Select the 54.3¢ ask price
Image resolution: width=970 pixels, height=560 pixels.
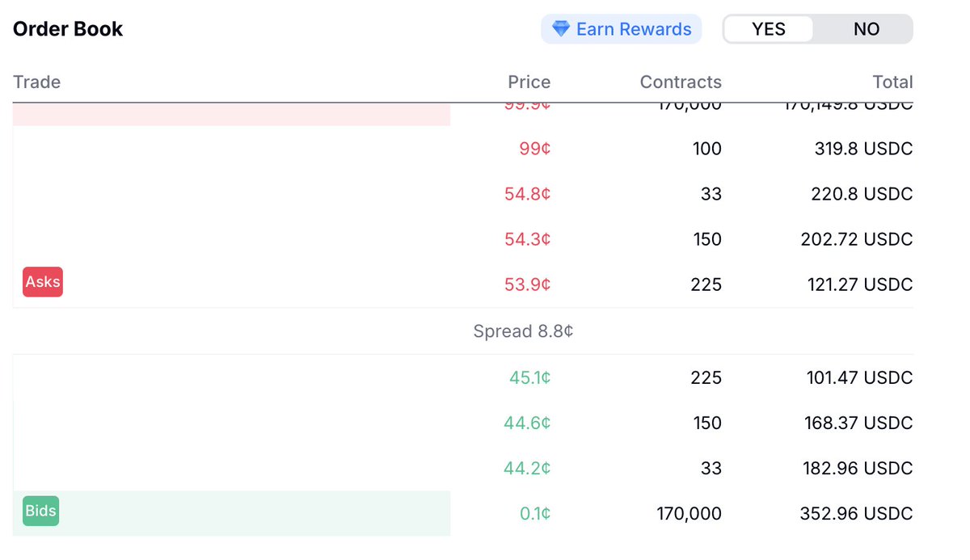coord(528,239)
